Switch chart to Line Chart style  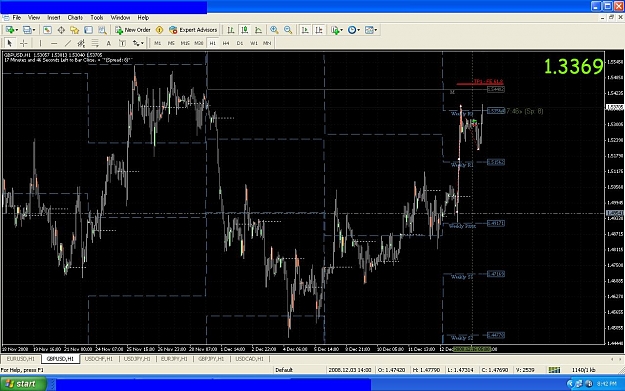click(258, 30)
